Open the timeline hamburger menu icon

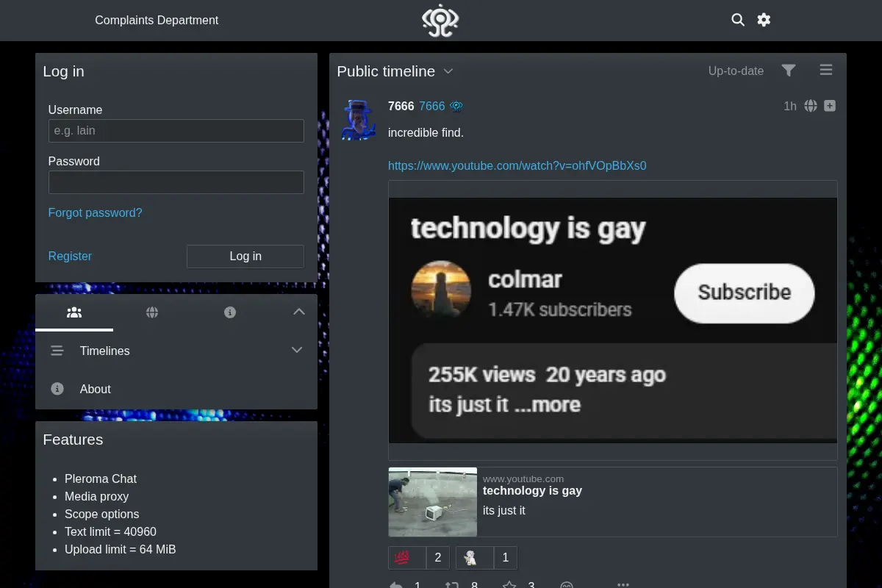[826, 71]
